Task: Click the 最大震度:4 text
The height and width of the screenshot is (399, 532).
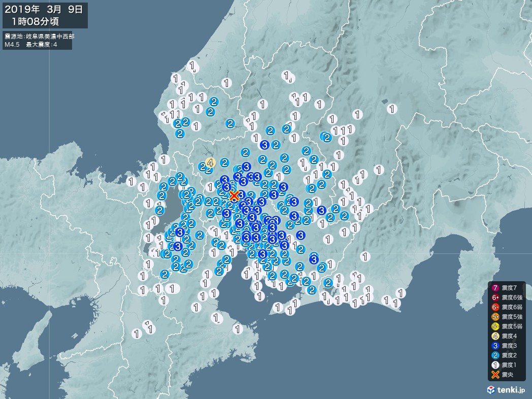Action: click(42, 45)
